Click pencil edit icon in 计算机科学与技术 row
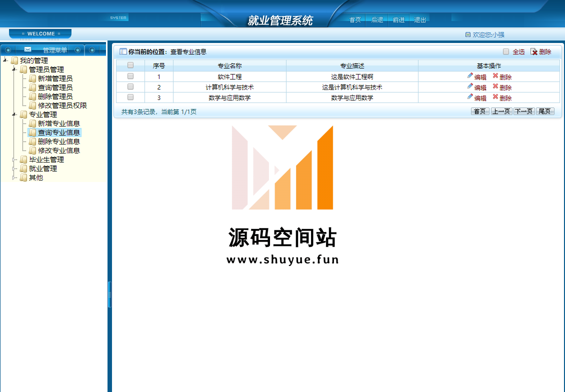Viewport: 565px width, 392px height. coord(470,86)
